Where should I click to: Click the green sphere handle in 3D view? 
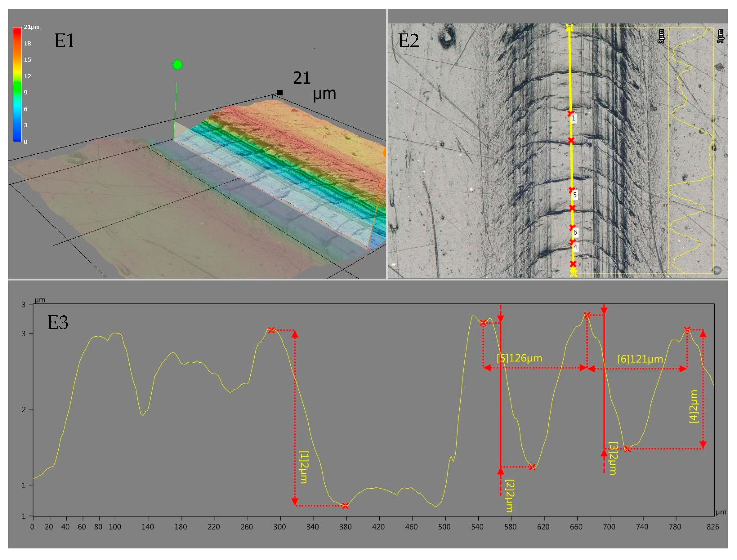tap(177, 65)
